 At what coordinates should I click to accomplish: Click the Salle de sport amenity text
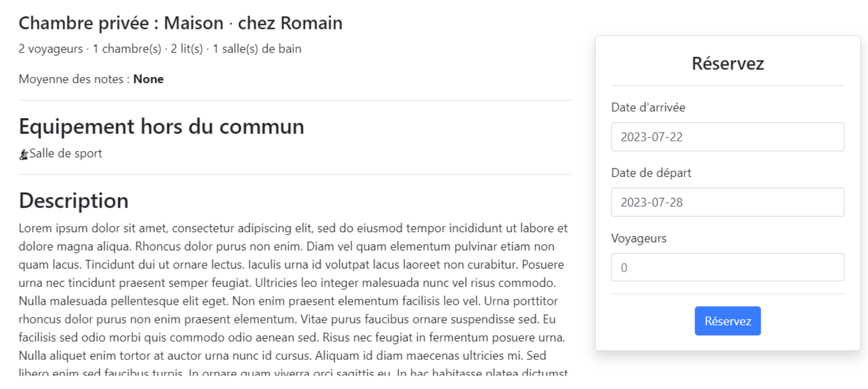pos(66,153)
